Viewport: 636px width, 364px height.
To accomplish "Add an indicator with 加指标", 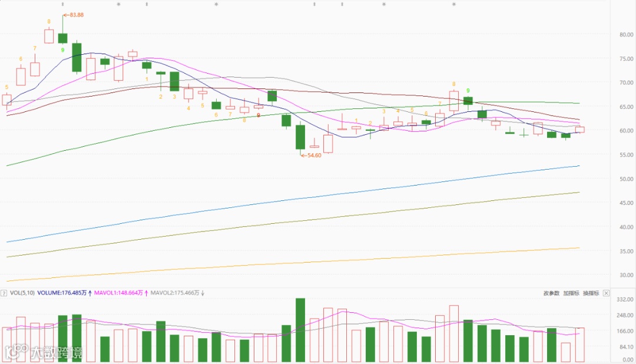I will (x=571, y=293).
